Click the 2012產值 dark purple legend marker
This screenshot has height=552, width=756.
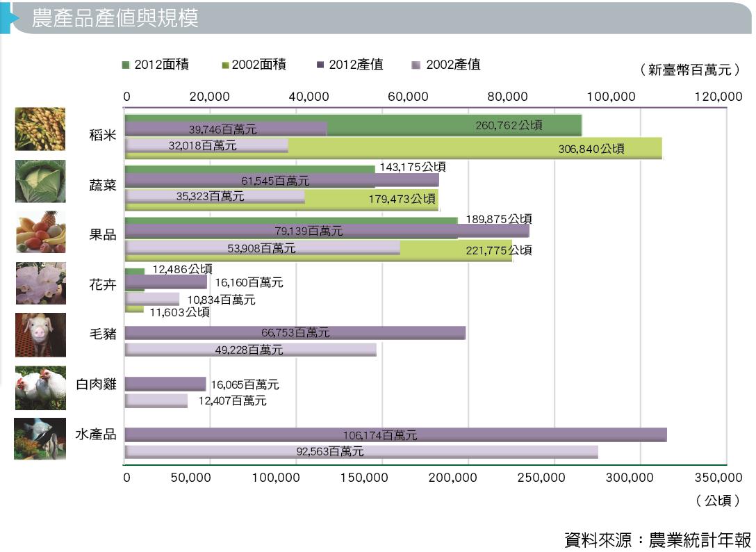[x=320, y=65]
